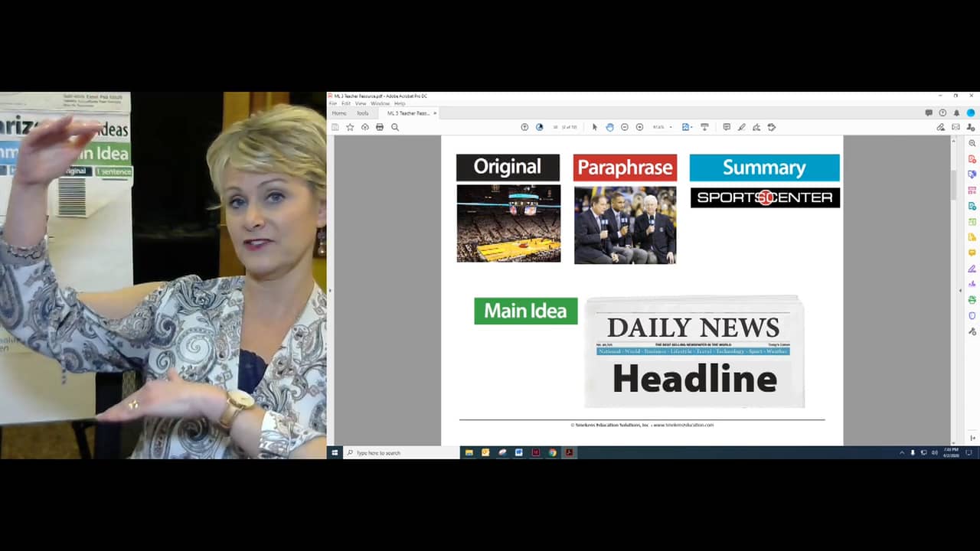Image resolution: width=980 pixels, height=551 pixels.
Task: Open Word from the taskbar
Action: coord(519,452)
